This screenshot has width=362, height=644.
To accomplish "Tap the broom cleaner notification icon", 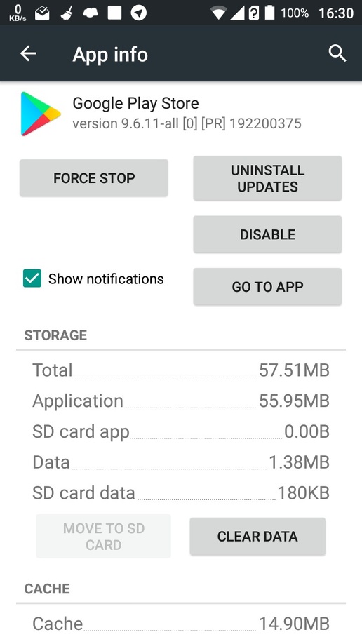I will pyautogui.click(x=67, y=13).
